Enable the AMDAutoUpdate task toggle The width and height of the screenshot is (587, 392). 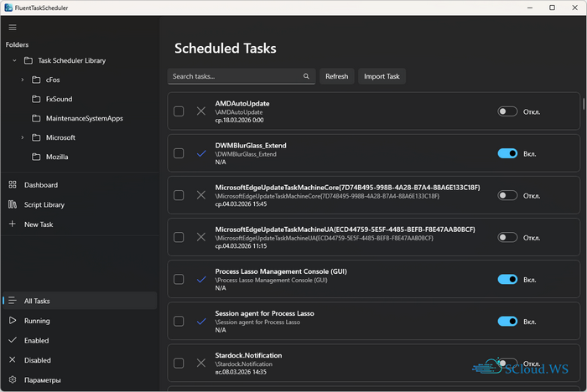pos(506,111)
